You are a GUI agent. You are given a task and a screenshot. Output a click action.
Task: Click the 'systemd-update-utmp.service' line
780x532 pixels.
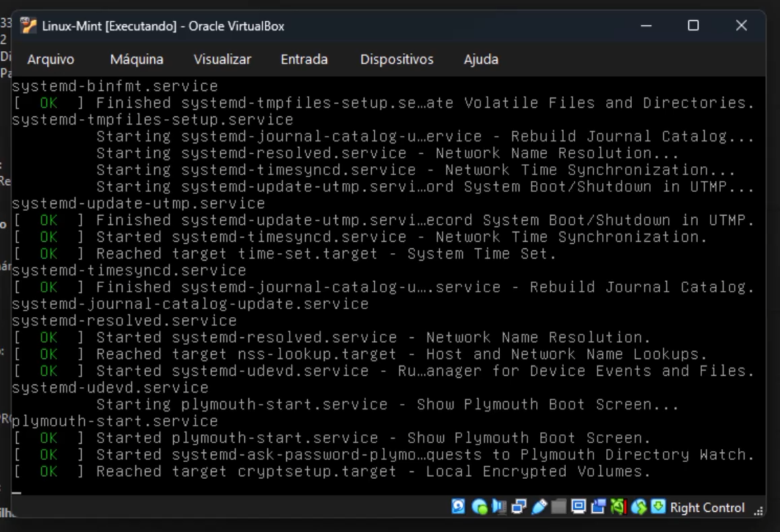[139, 203]
